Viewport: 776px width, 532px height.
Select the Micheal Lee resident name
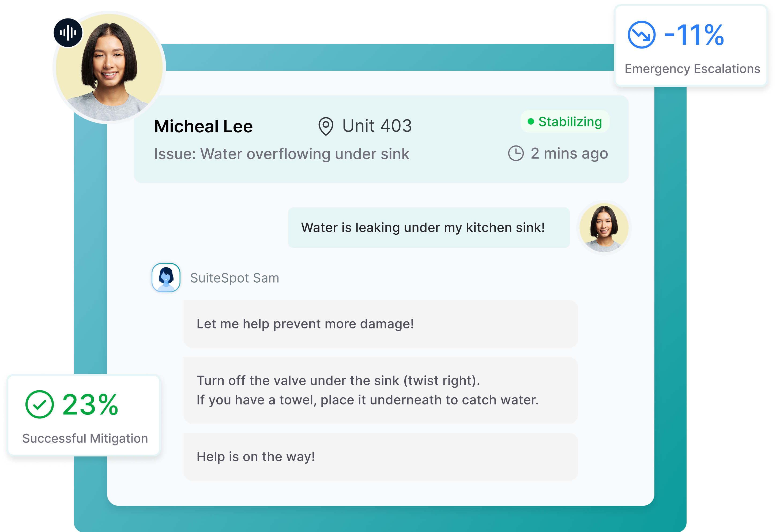203,127
